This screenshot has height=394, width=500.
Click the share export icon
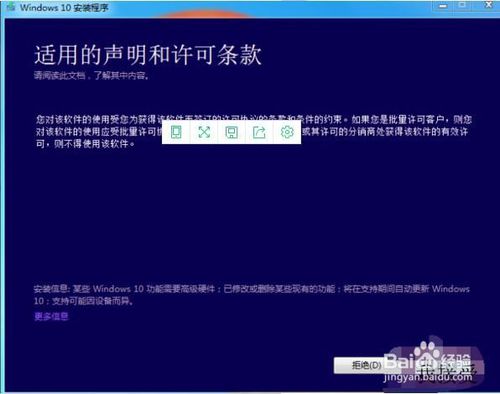tap(259, 132)
